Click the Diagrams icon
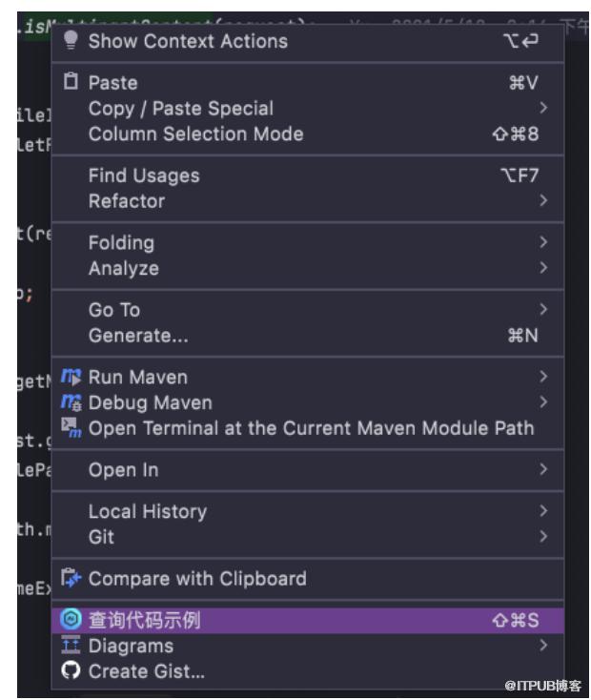The height and width of the screenshot is (700, 591). click(71, 646)
